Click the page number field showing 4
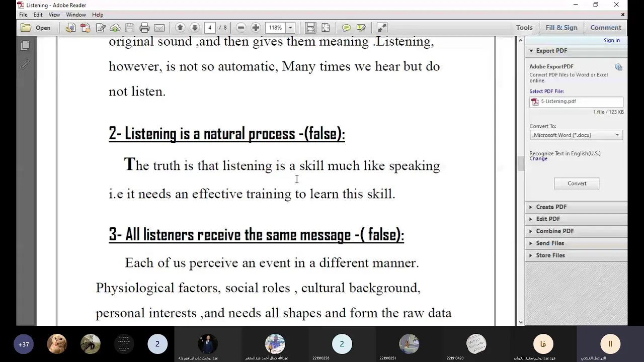This screenshot has height=362, width=644. 210,28
